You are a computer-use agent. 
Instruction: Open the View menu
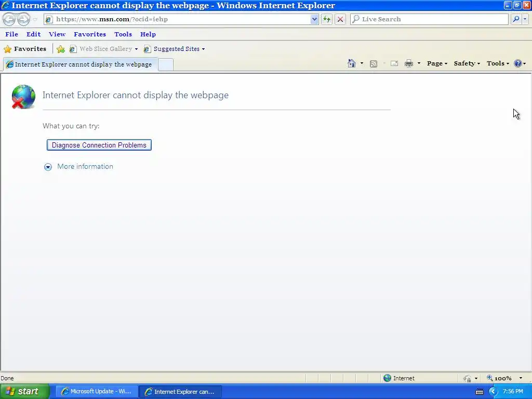coord(57,34)
